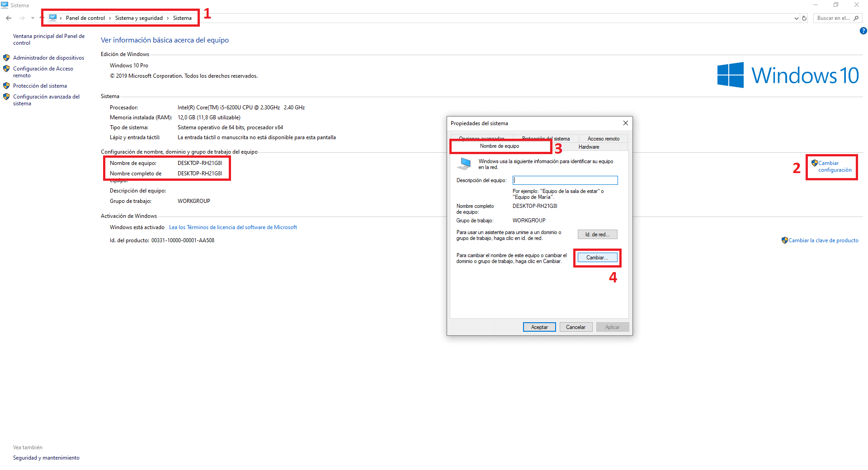This screenshot has width=868, height=470.
Task: Minimize the Sistema window
Action: tap(816, 5)
